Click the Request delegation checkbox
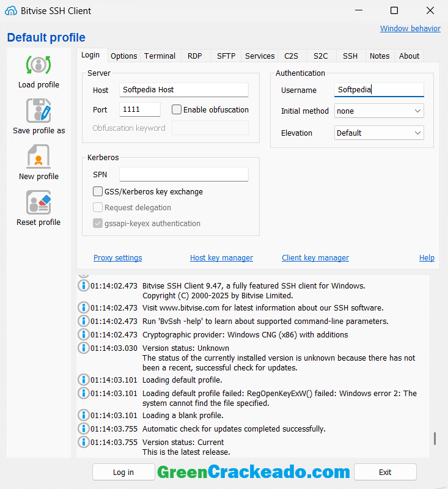 coord(98,207)
